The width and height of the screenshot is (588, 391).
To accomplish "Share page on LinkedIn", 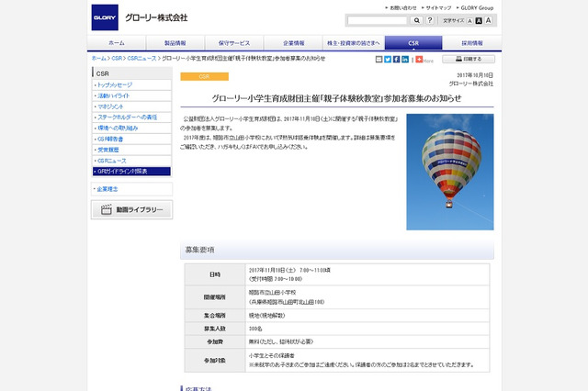I will (405, 59).
